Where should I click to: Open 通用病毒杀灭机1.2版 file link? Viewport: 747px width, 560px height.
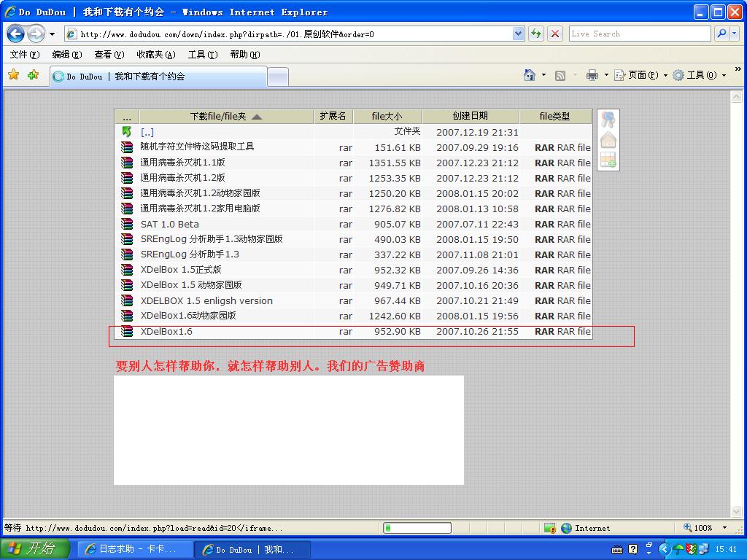pos(182,178)
